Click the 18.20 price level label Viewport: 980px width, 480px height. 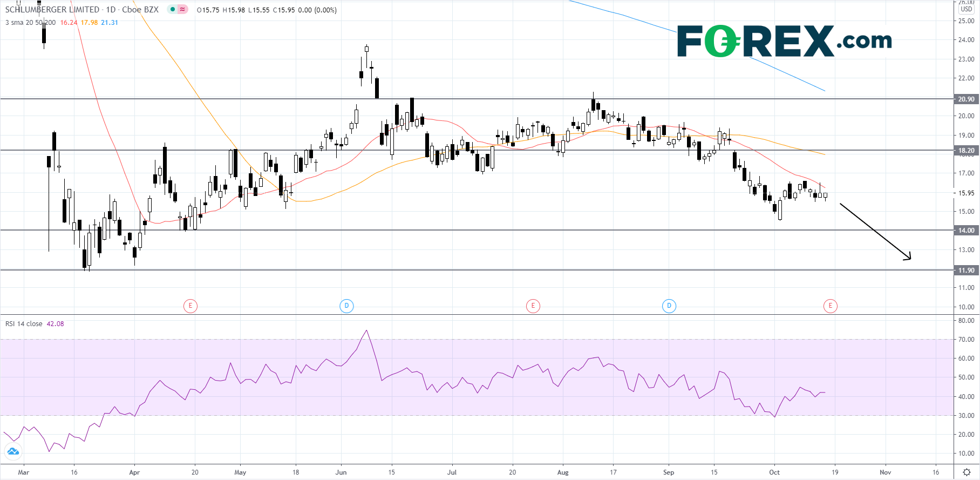(x=966, y=151)
